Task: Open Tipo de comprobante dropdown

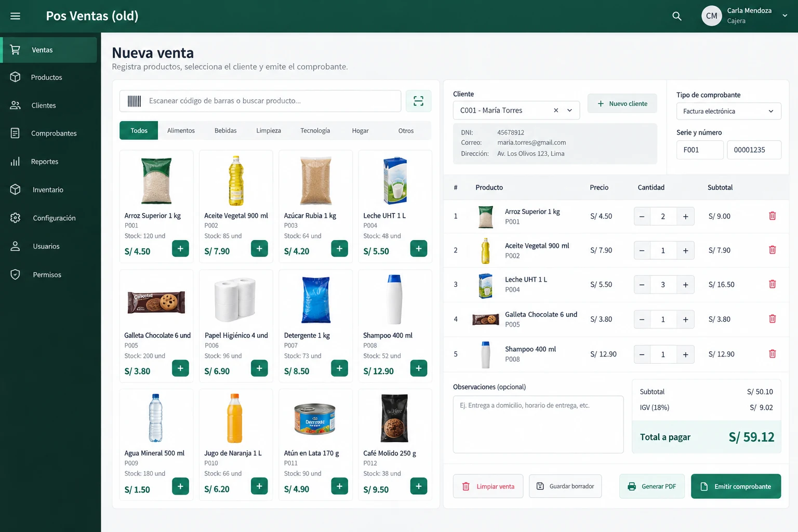Action: coord(729,111)
